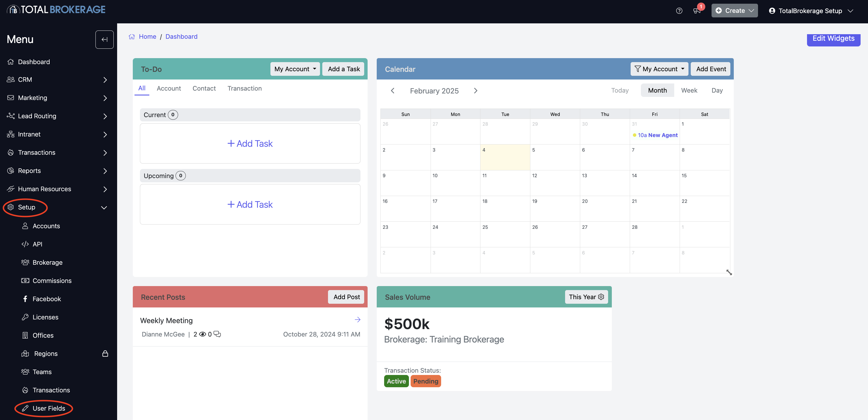
Task: Click the calendar resize arrow icon
Action: 729,272
